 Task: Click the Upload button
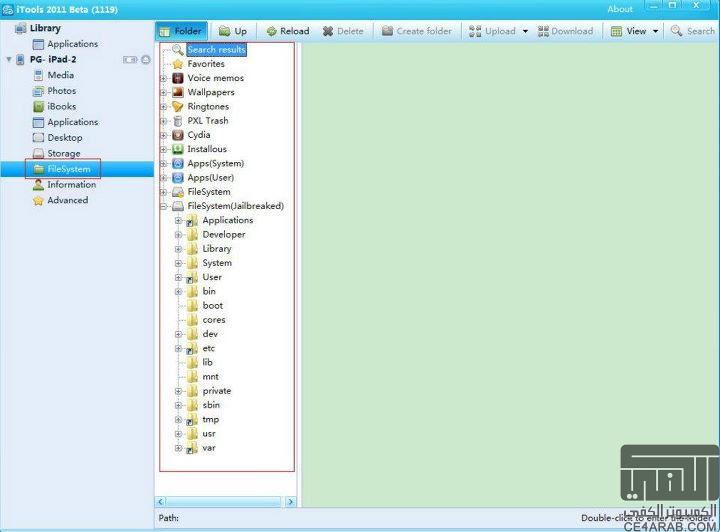(x=492, y=31)
